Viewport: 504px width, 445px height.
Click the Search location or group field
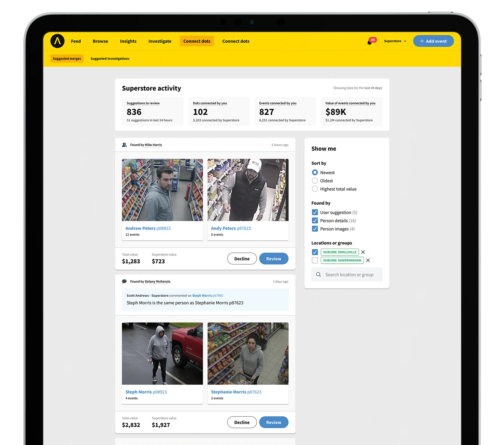coord(349,274)
